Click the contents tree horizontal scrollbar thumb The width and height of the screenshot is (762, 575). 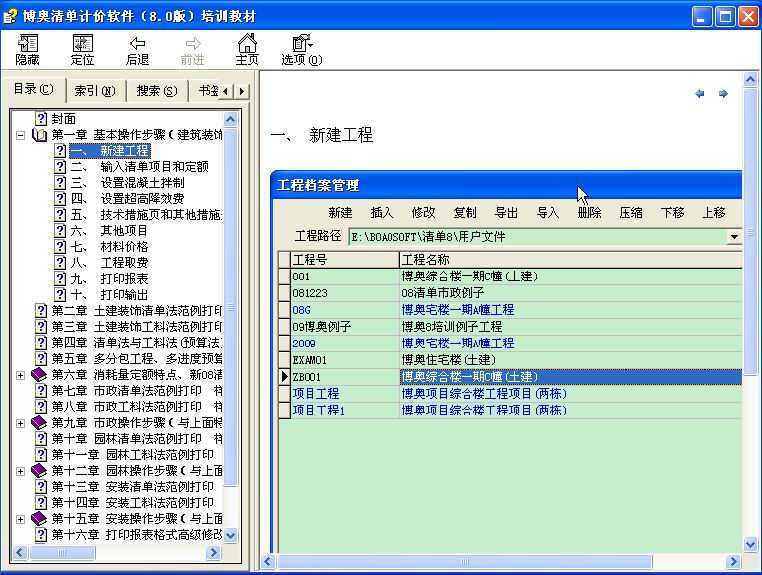click(62, 553)
